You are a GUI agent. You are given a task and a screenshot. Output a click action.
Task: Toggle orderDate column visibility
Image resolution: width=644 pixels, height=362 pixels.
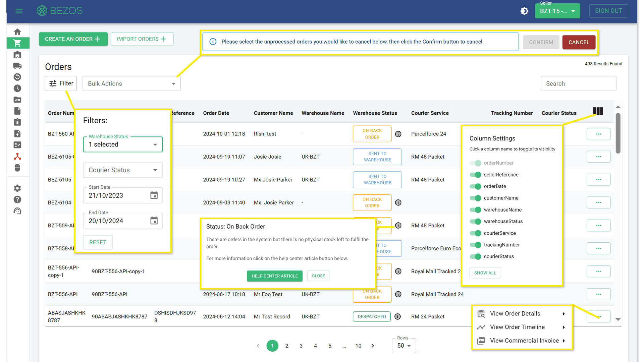[x=475, y=186]
